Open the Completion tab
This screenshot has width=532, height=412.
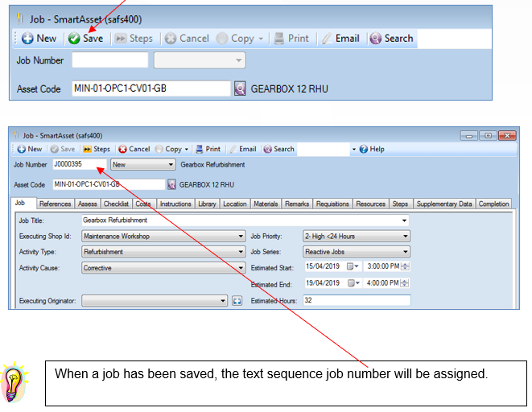(493, 204)
